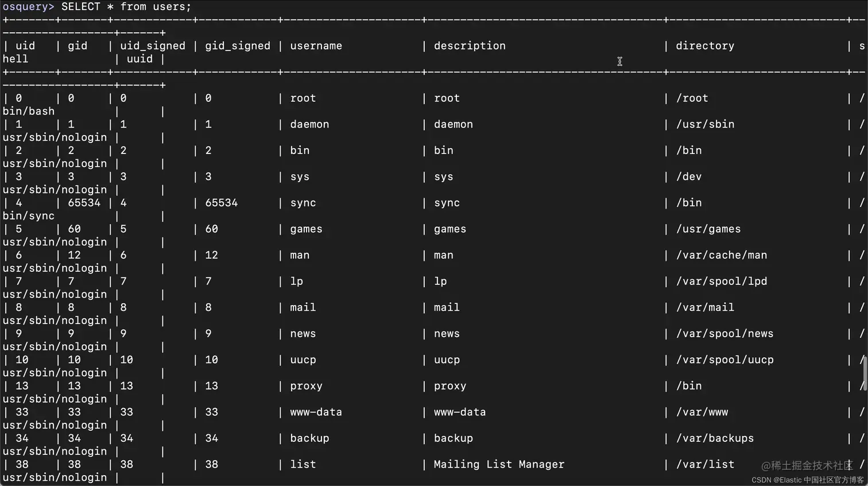The height and width of the screenshot is (486, 868).
Task: Click the 'gid_signed' column header
Action: click(238, 46)
